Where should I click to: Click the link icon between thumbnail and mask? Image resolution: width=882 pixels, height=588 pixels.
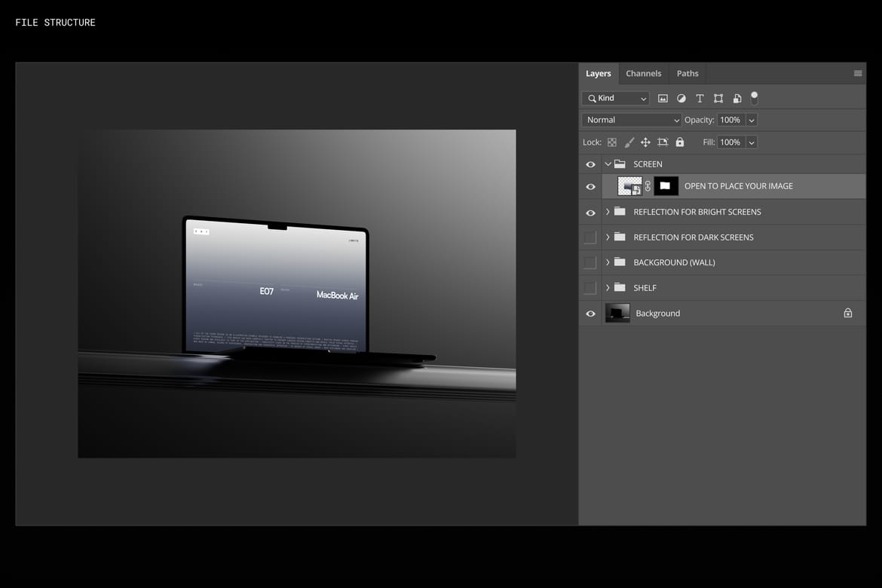coord(648,186)
